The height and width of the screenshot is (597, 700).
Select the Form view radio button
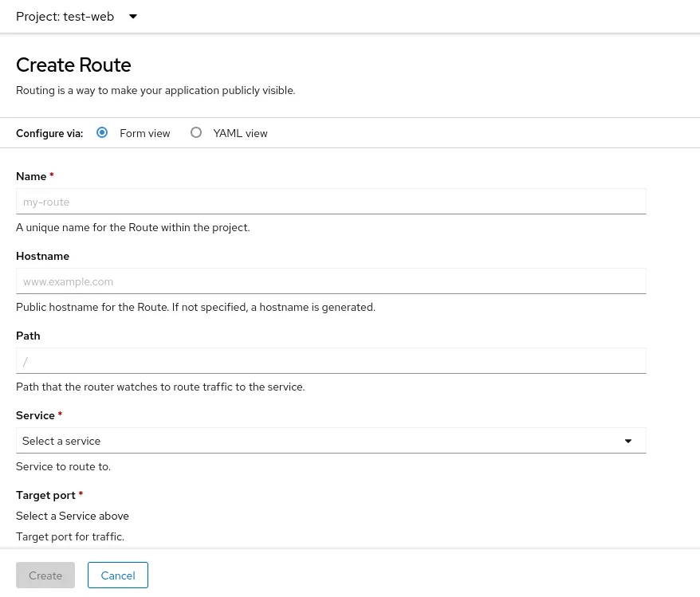point(102,133)
